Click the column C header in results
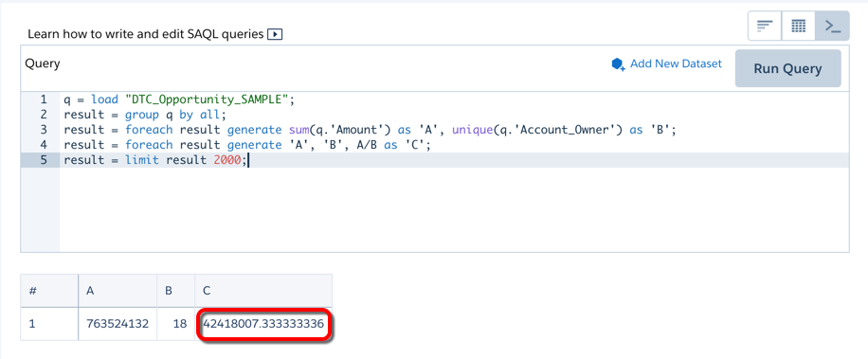The image size is (868, 359). point(263,291)
